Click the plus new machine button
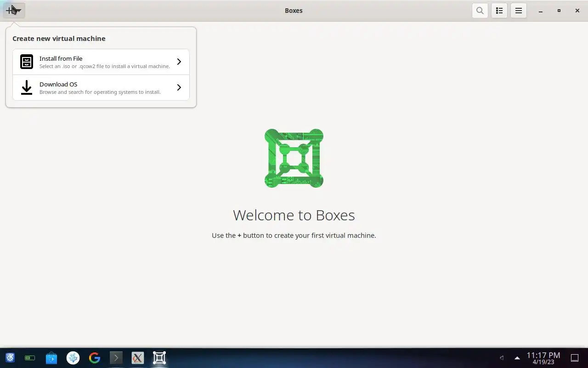This screenshot has height=368, width=588. pos(14,10)
